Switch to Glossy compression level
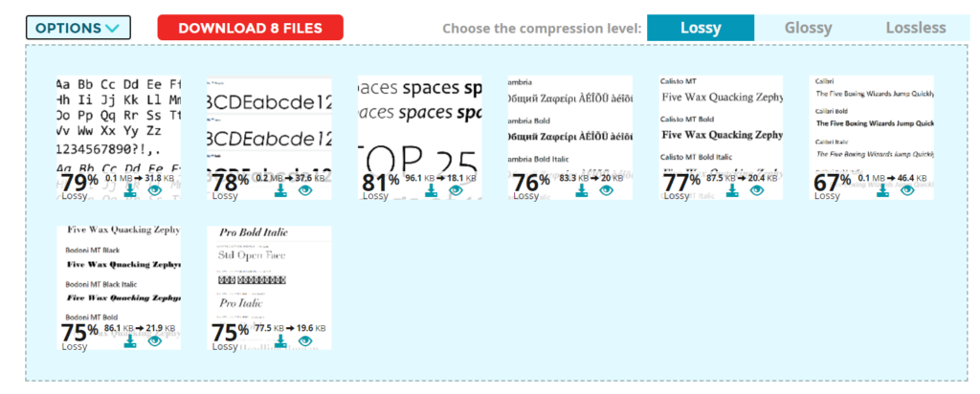Screen dimensions: 980x394 coord(808,28)
